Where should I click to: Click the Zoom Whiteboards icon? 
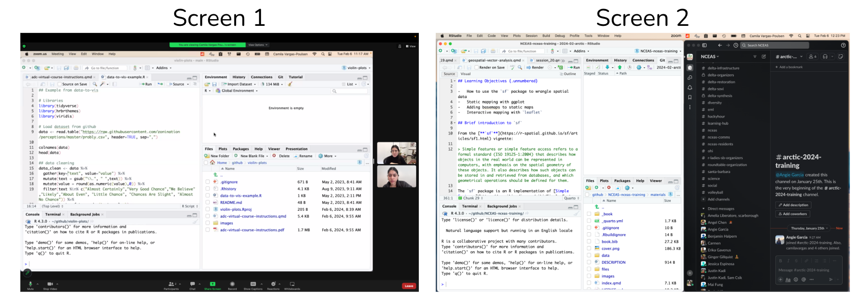coord(292,284)
